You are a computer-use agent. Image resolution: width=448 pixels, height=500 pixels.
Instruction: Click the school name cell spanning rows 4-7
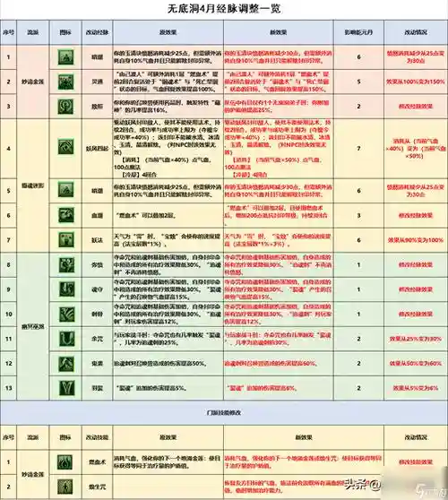point(33,185)
